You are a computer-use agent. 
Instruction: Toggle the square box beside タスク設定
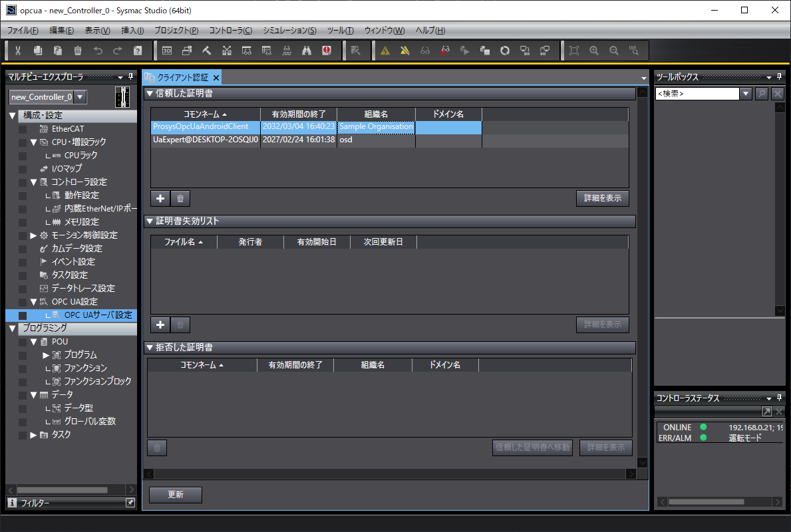[23, 275]
